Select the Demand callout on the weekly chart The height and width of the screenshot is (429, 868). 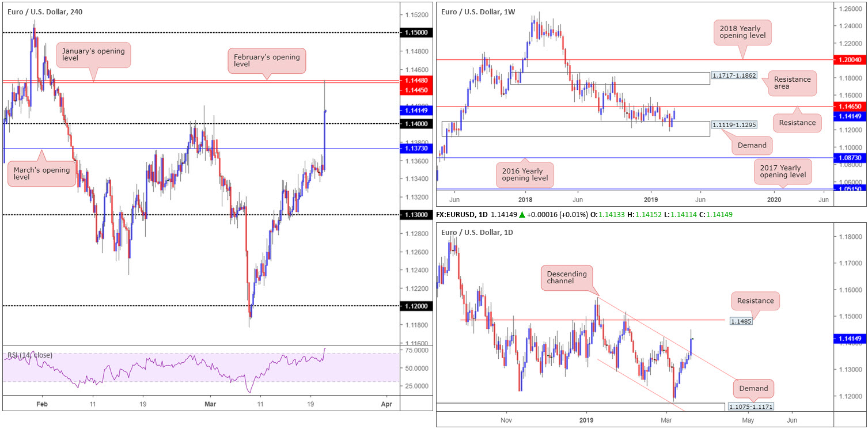(x=752, y=145)
